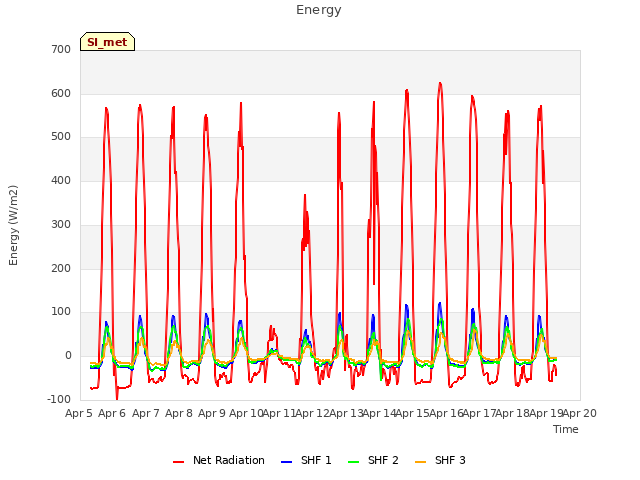Toggle the SHF 2 legend entry
The image size is (640, 480).
373,460
